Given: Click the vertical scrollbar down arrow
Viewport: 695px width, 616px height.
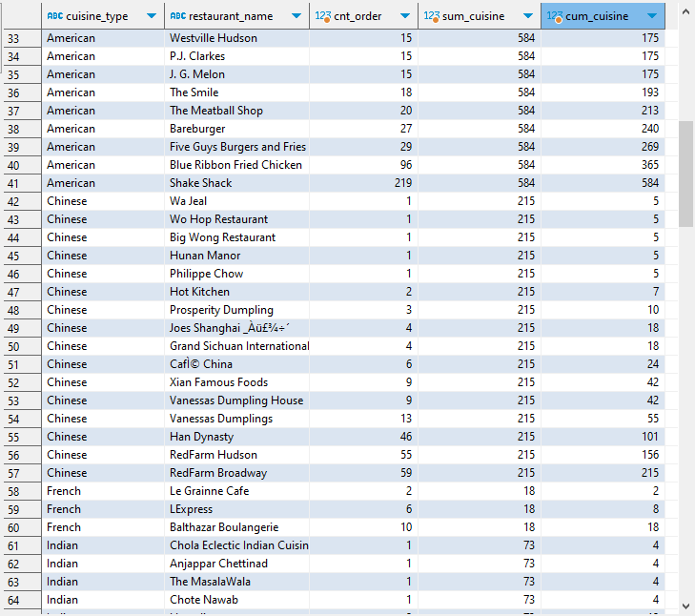Looking at the screenshot, I should click(685, 606).
